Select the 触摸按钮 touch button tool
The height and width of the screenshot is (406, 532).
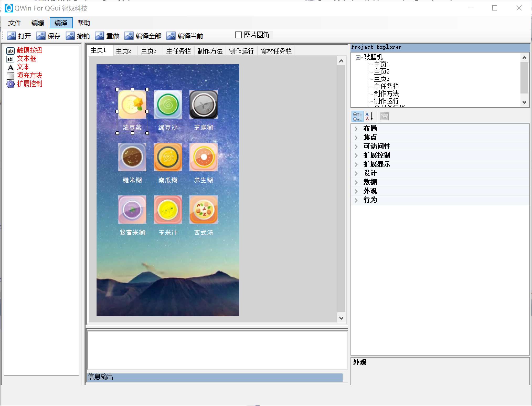point(29,50)
